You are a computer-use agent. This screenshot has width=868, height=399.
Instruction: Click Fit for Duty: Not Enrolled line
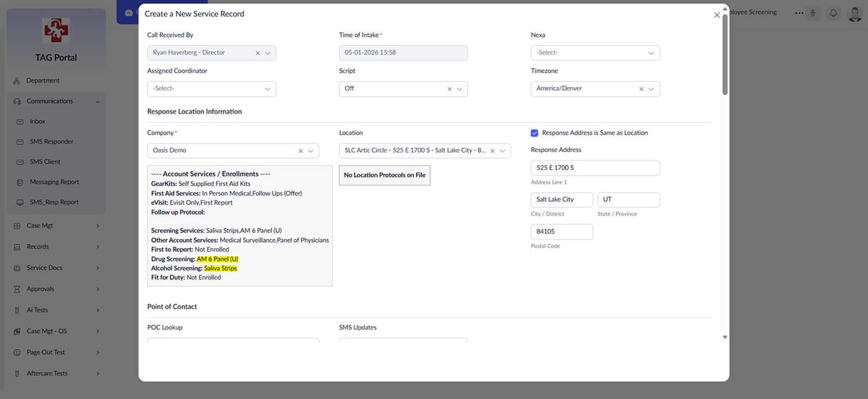(x=186, y=278)
